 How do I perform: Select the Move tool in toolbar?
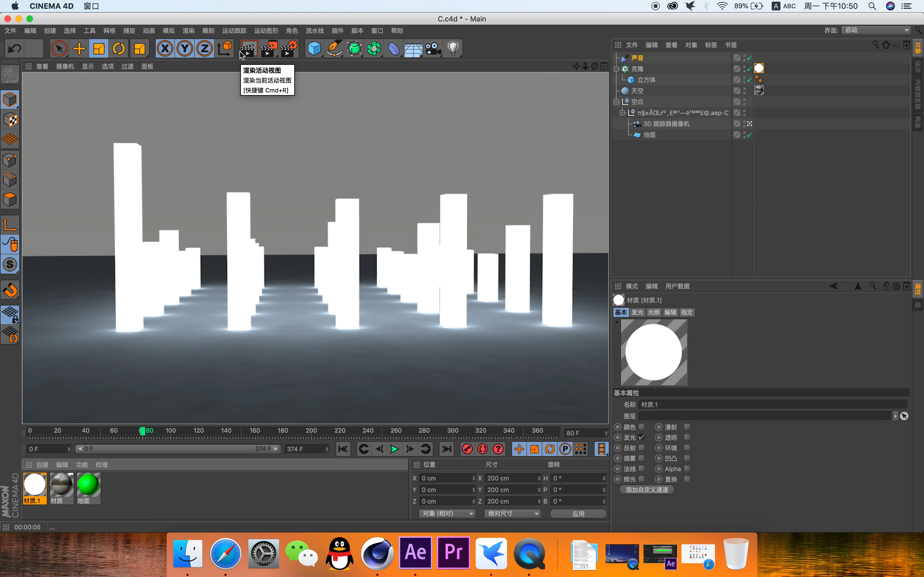coord(79,48)
